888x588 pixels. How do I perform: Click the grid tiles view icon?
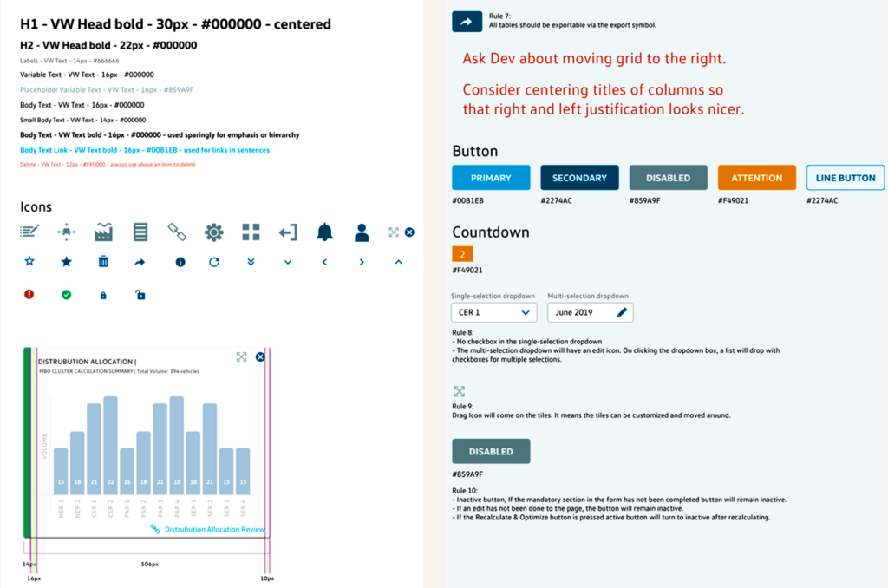click(x=251, y=232)
